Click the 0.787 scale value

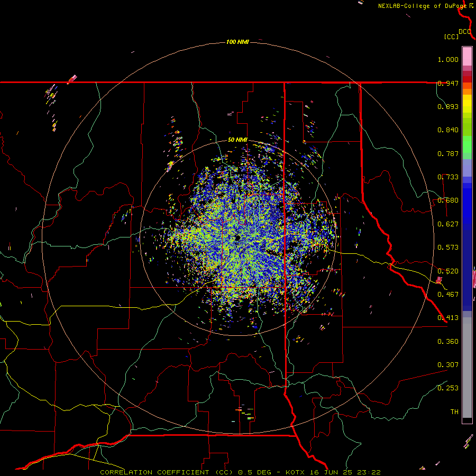pos(448,153)
